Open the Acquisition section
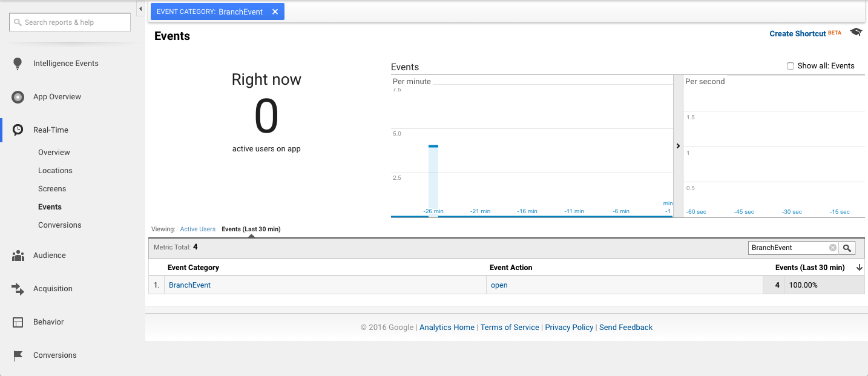 [53, 289]
